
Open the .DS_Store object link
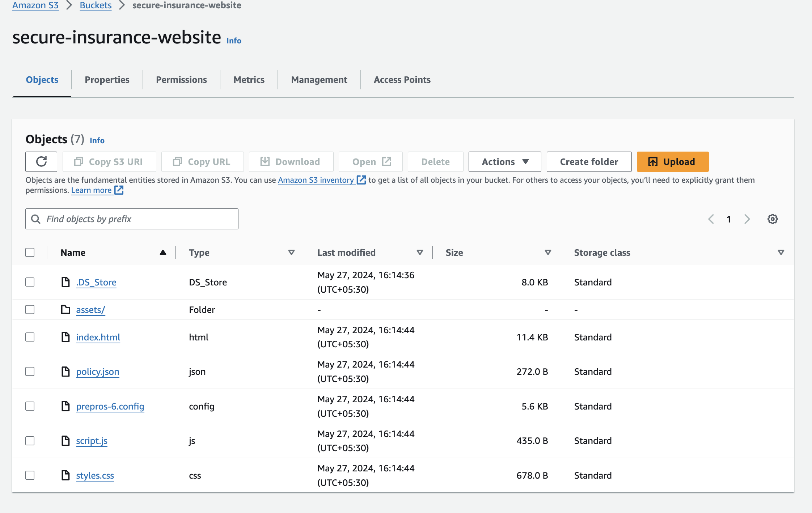tap(96, 282)
